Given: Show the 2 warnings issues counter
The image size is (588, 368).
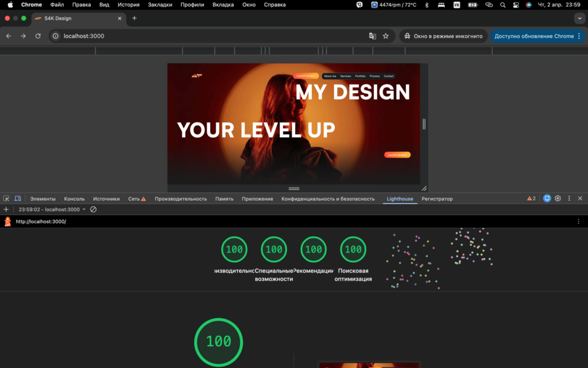Looking at the screenshot, I should [531, 198].
